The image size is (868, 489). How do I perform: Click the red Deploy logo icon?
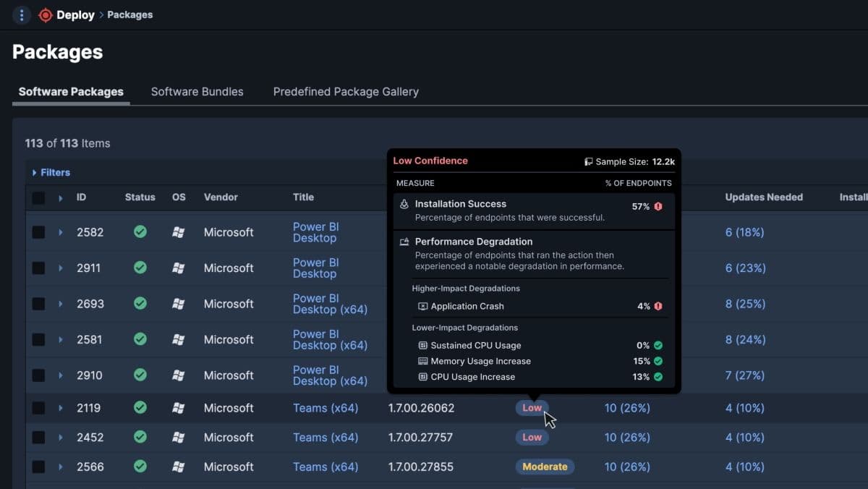(46, 14)
